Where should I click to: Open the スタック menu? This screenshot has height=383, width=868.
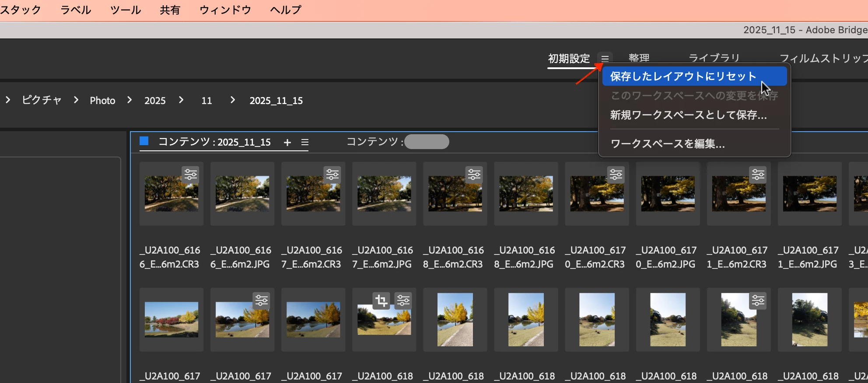[x=21, y=10]
